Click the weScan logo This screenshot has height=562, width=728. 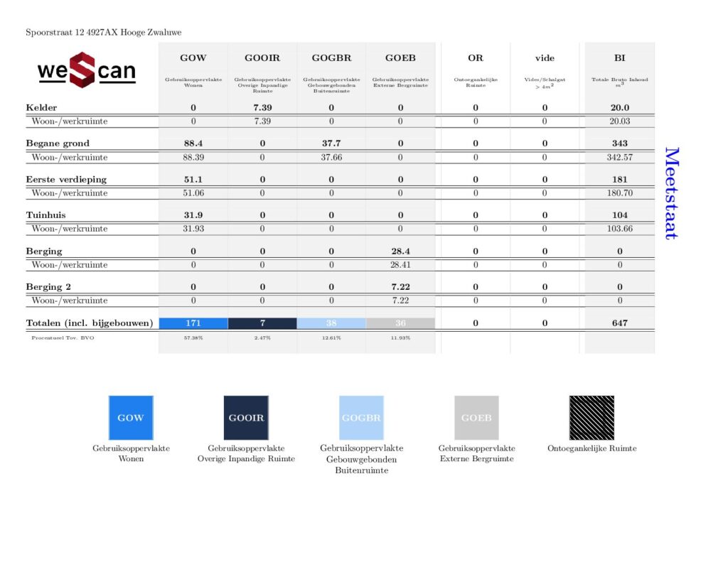[x=86, y=70]
